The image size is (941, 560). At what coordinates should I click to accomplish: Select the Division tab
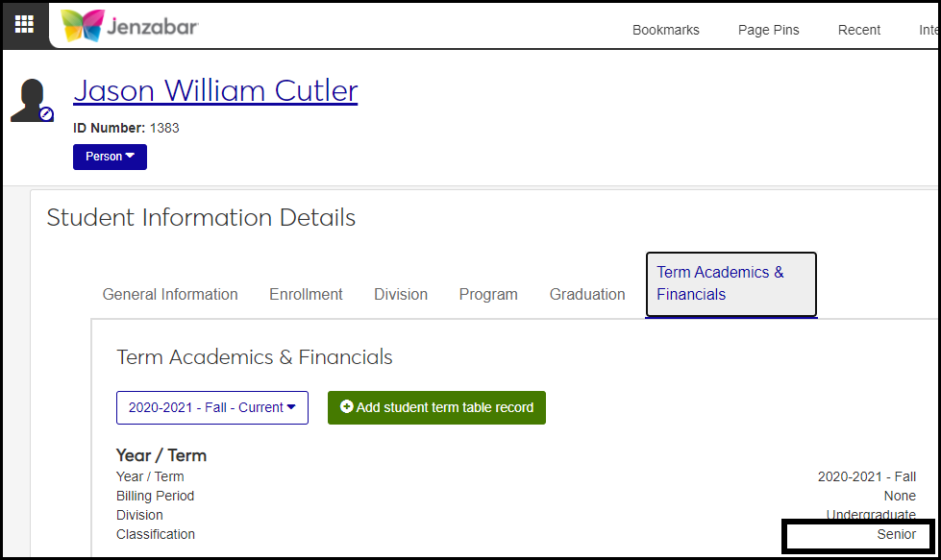pyautogui.click(x=401, y=295)
